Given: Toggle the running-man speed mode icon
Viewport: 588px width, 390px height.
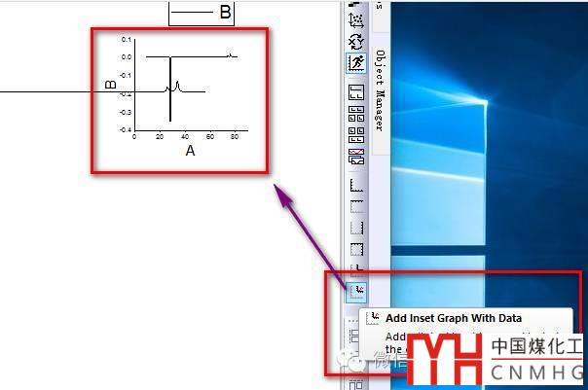Looking at the screenshot, I should (356, 62).
